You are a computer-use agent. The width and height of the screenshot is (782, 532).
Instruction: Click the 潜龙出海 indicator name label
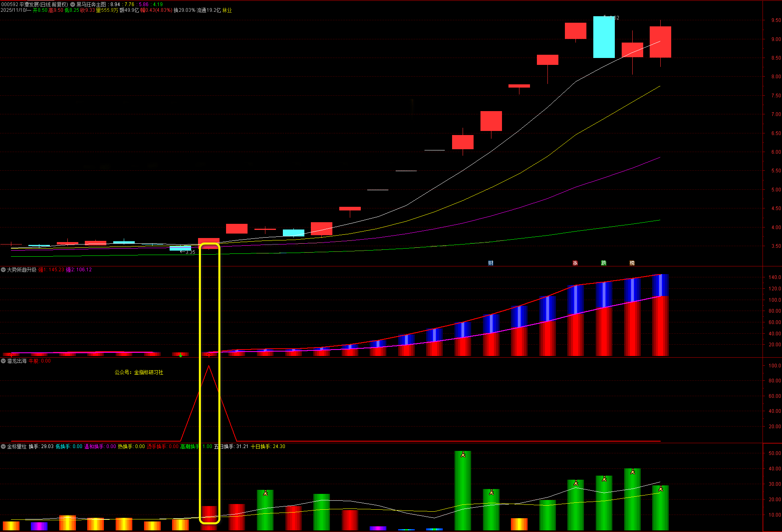tap(17, 361)
